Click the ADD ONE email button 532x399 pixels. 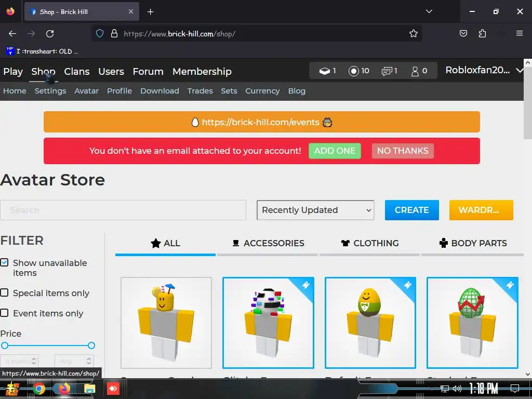(x=335, y=151)
